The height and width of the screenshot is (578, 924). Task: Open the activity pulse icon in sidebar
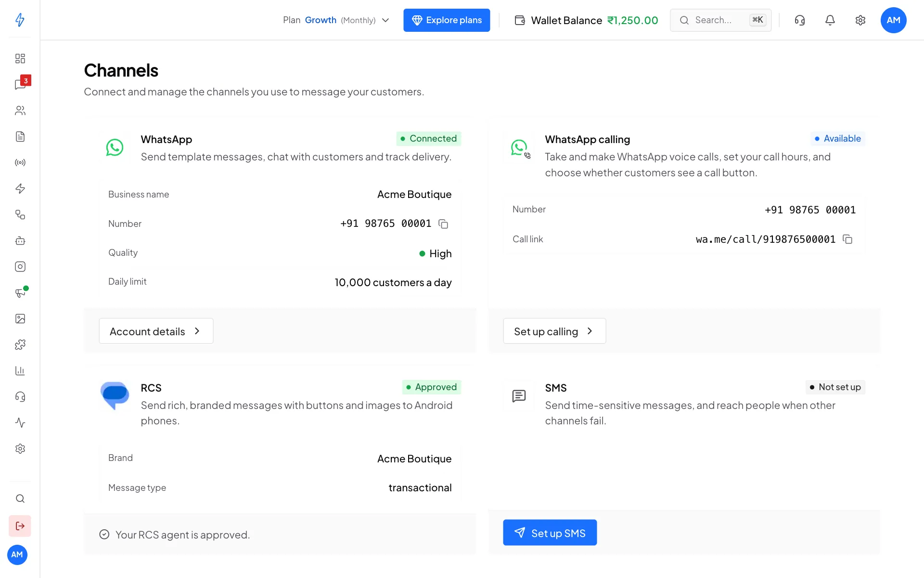20,422
